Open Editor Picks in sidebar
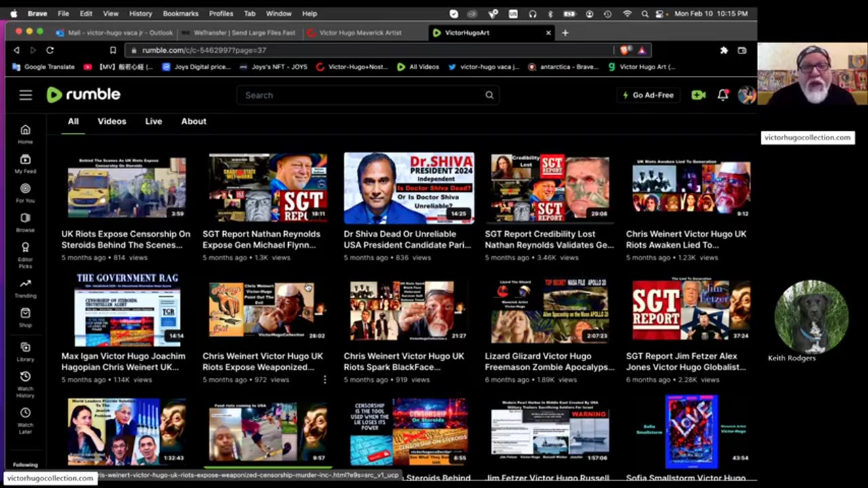Screen dimensions: 868x488 (x=25, y=254)
